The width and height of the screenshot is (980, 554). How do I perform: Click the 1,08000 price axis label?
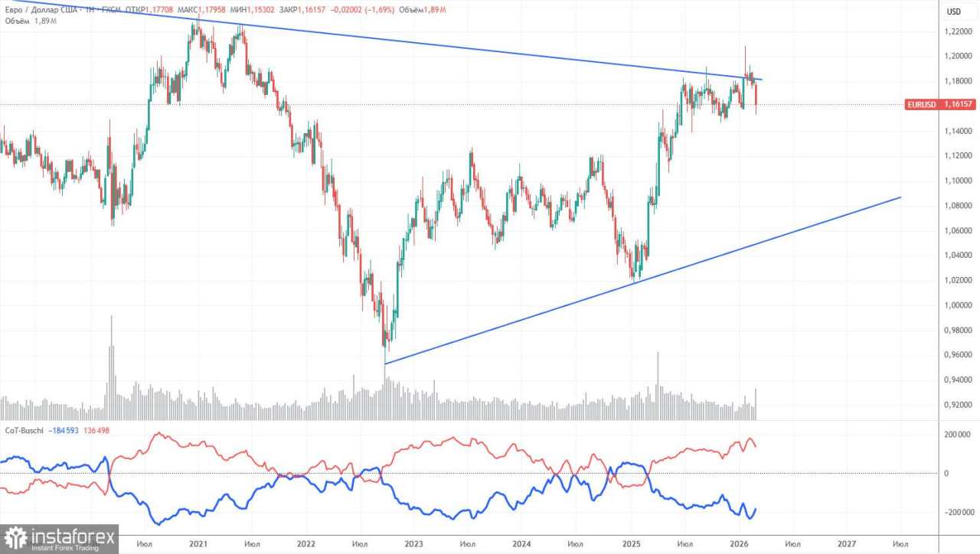pyautogui.click(x=960, y=206)
